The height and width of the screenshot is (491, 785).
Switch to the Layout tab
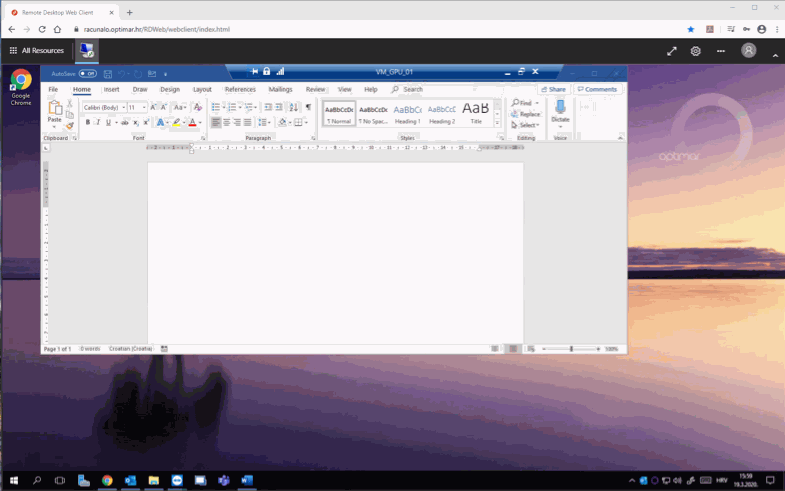(202, 89)
